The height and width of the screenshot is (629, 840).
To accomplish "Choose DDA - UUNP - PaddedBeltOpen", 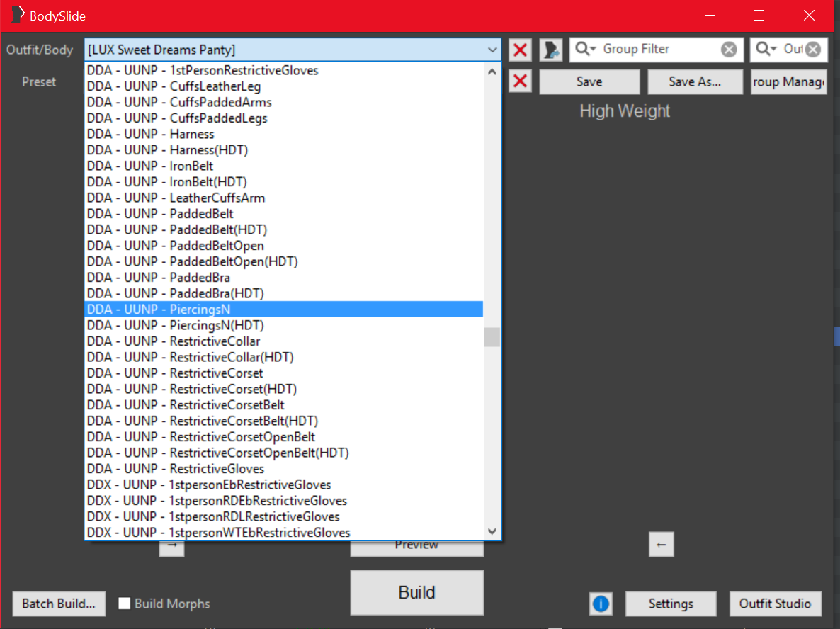I will click(284, 245).
